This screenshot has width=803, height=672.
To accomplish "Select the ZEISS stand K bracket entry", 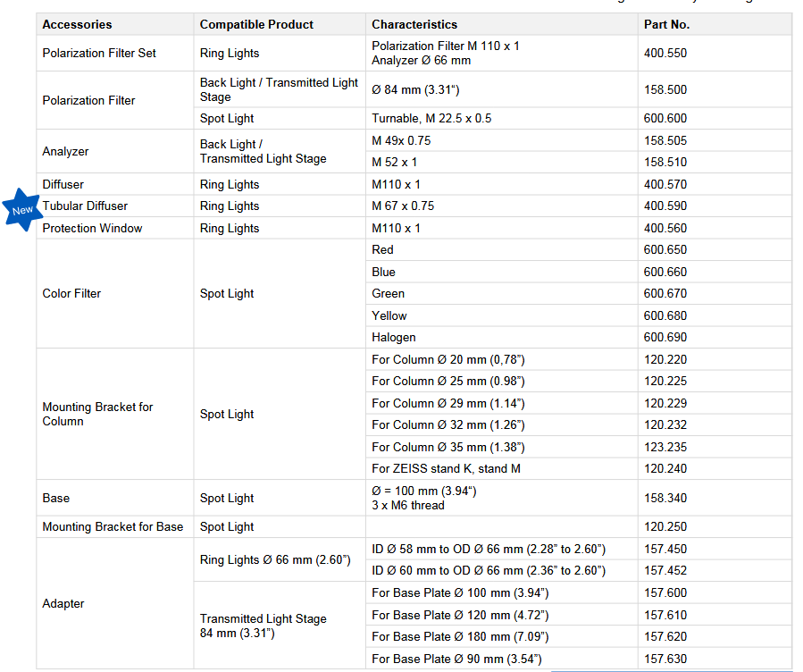I will (x=446, y=469).
